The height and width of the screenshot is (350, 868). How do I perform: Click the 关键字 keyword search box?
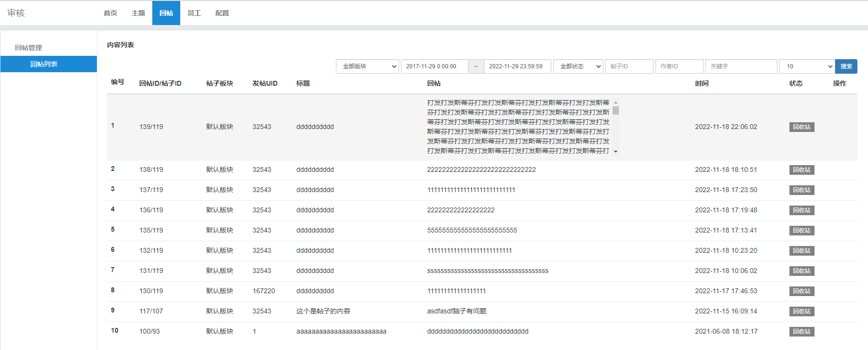pyautogui.click(x=741, y=66)
